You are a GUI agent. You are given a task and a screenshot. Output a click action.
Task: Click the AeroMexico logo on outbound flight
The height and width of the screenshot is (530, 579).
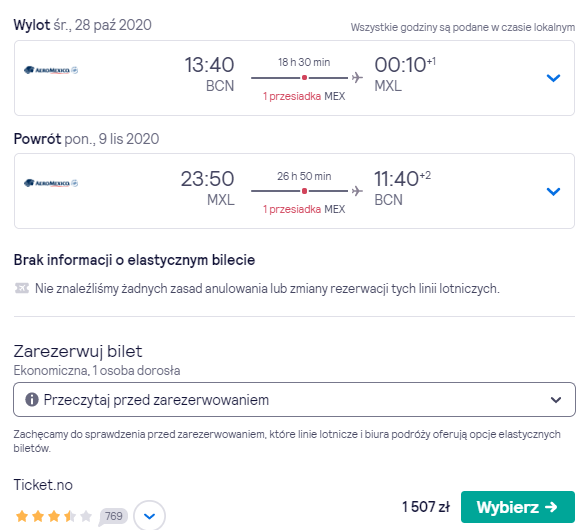(x=51, y=70)
